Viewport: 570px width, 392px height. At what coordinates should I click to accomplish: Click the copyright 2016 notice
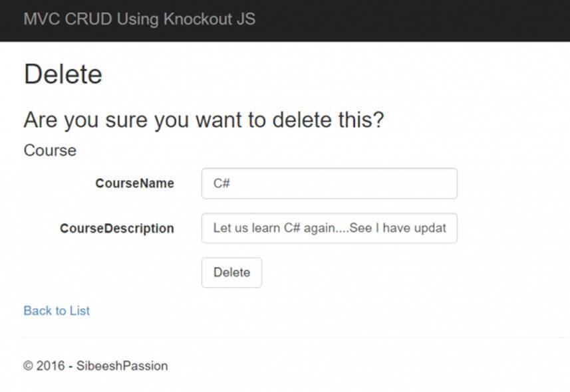tap(95, 366)
